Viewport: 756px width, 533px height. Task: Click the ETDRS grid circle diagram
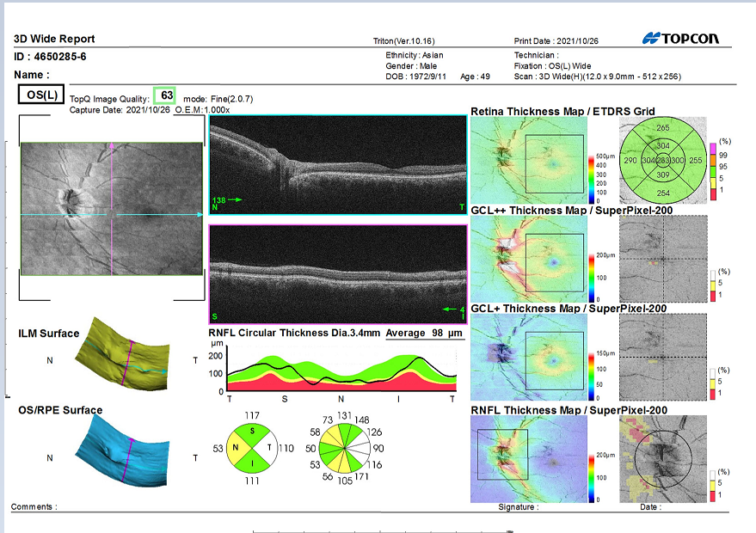pyautogui.click(x=662, y=160)
